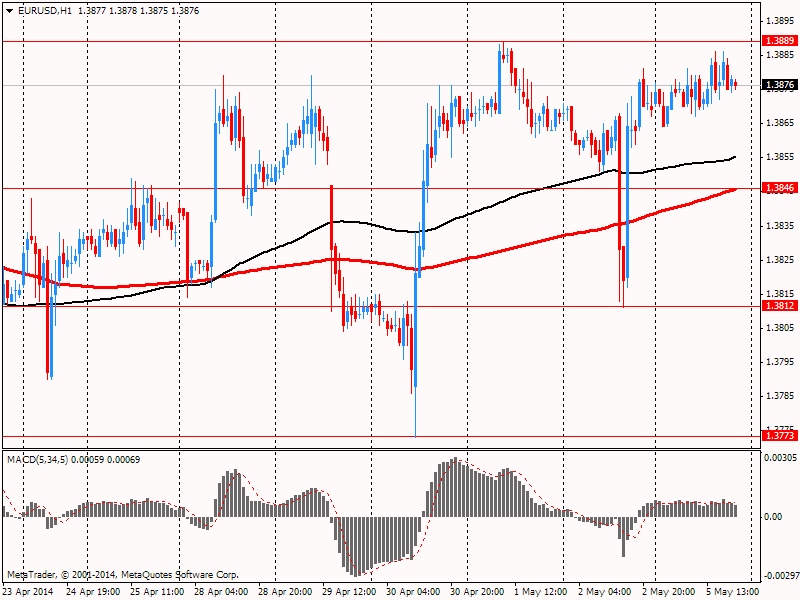Click the 1.3812 red price label
Viewport: 800px width, 600px height.
tap(780, 306)
